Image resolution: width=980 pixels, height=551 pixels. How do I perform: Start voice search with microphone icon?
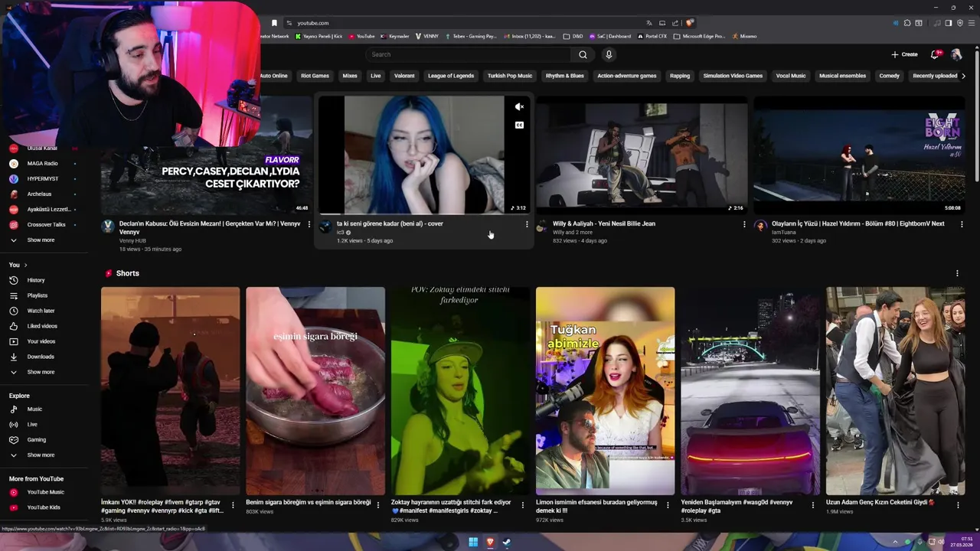tap(609, 54)
